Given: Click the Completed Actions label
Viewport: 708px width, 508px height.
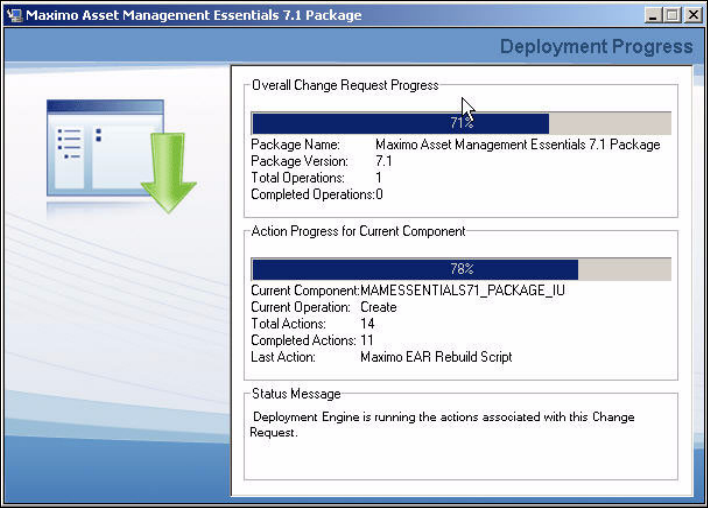Looking at the screenshot, I should pyautogui.click(x=303, y=340).
